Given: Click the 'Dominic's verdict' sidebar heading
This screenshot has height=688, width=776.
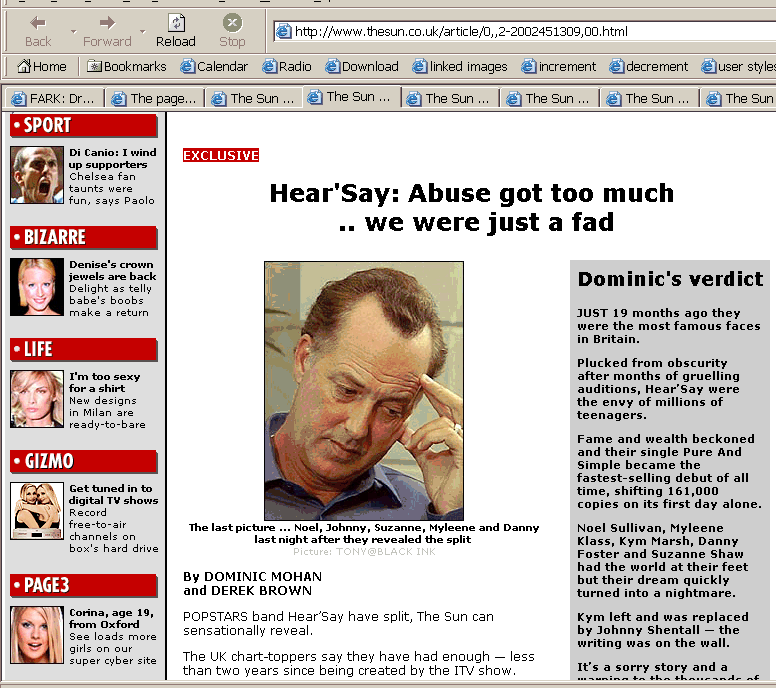Looking at the screenshot, I should (x=670, y=279).
